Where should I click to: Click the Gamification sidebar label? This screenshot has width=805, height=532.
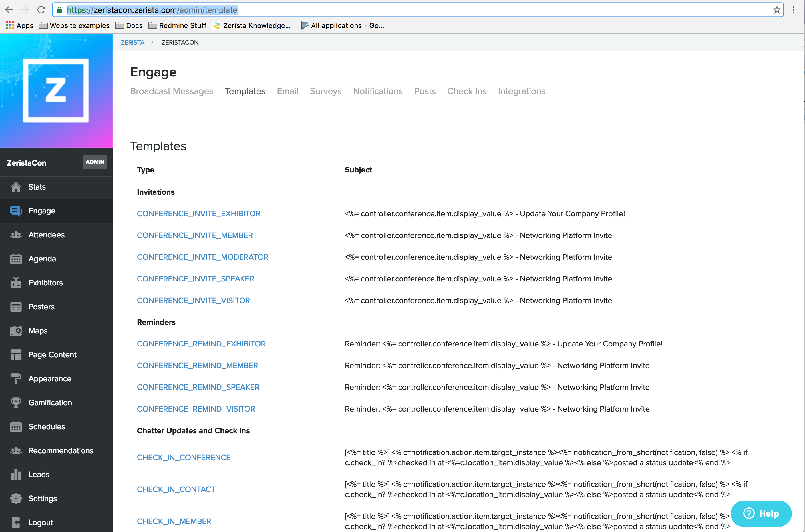(x=50, y=403)
